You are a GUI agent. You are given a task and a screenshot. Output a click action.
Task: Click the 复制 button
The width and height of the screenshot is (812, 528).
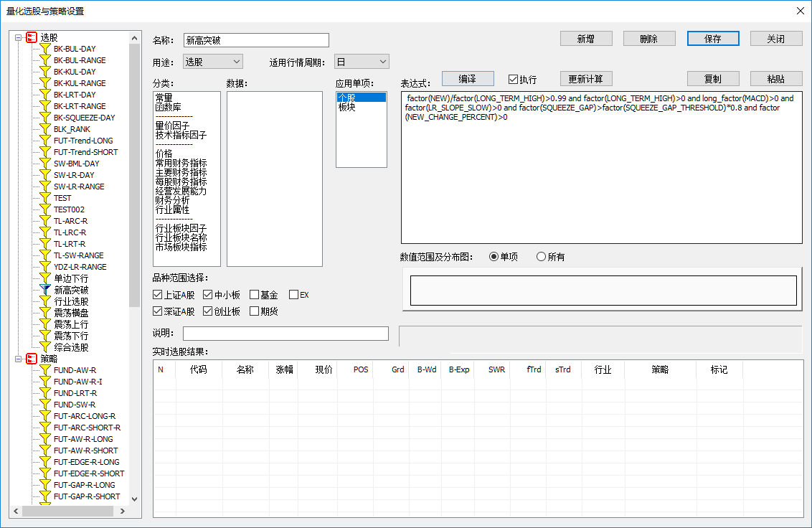pos(713,79)
